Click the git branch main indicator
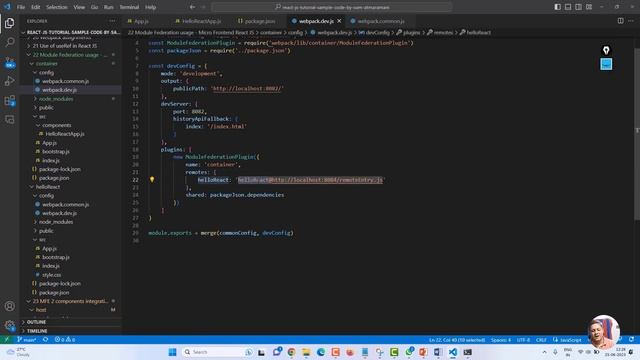The width and height of the screenshot is (640, 360). pyautogui.click(x=27, y=340)
